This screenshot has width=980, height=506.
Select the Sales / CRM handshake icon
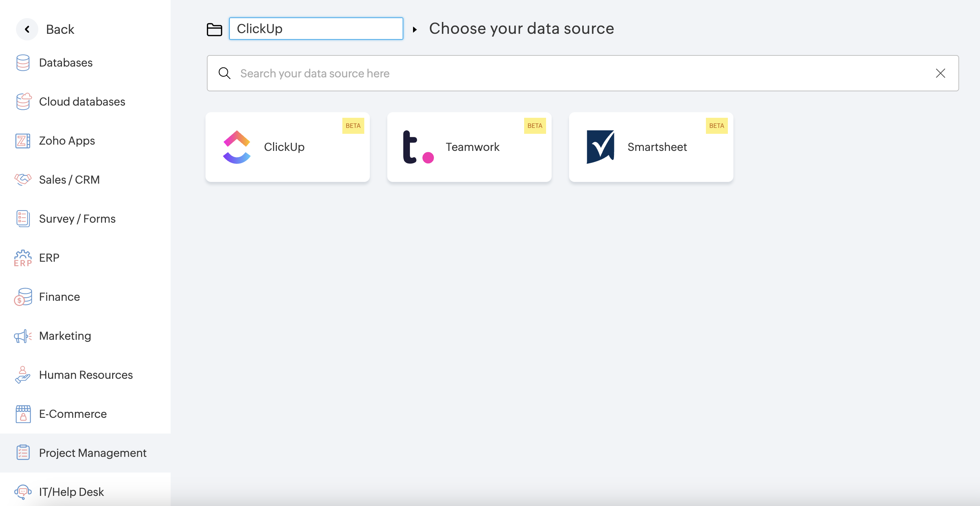pyautogui.click(x=23, y=179)
